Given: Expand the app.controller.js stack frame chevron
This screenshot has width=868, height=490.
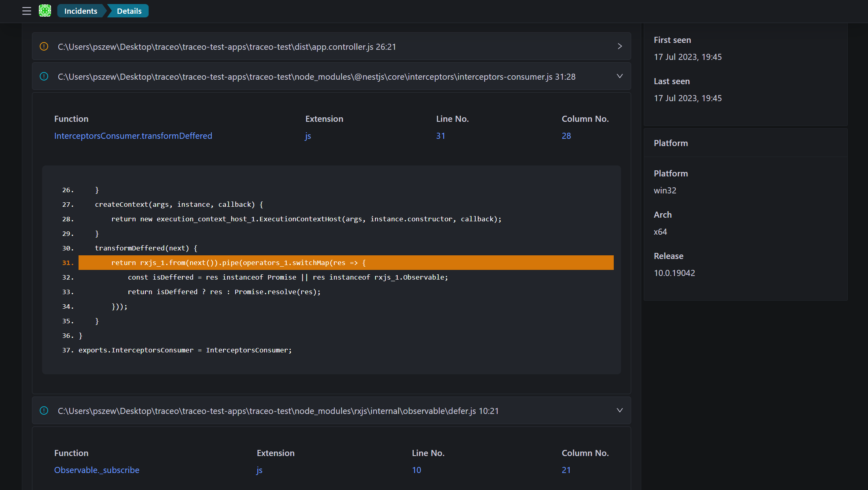Looking at the screenshot, I should pos(619,47).
